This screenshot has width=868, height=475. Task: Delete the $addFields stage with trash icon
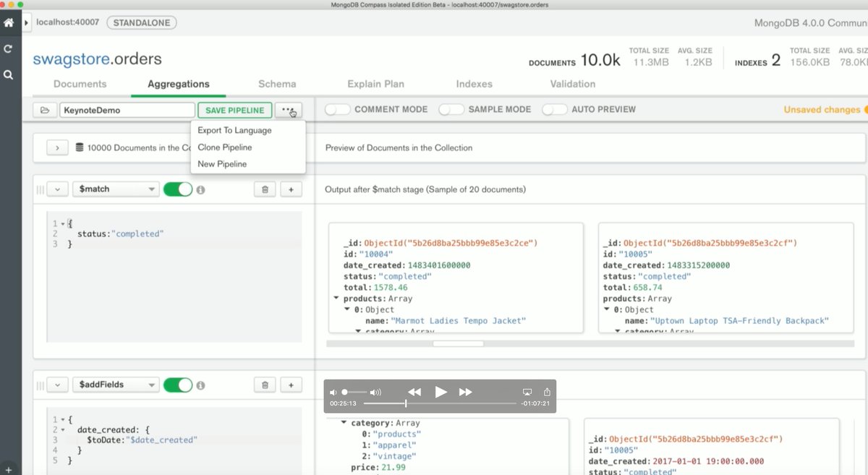(265, 385)
